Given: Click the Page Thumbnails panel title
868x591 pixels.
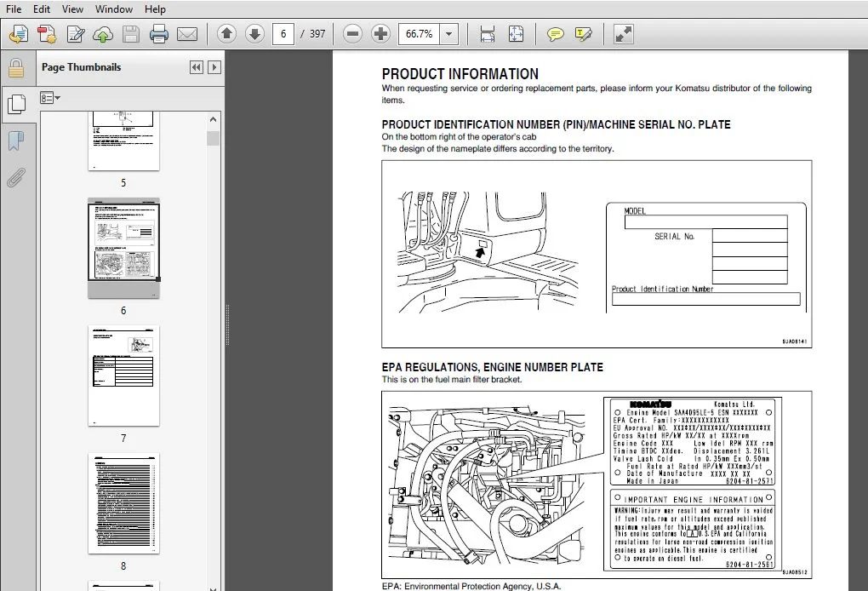Looking at the screenshot, I should [82, 67].
